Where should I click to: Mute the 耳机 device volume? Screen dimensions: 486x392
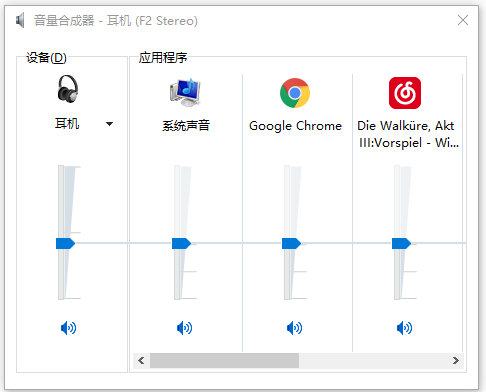click(x=68, y=328)
